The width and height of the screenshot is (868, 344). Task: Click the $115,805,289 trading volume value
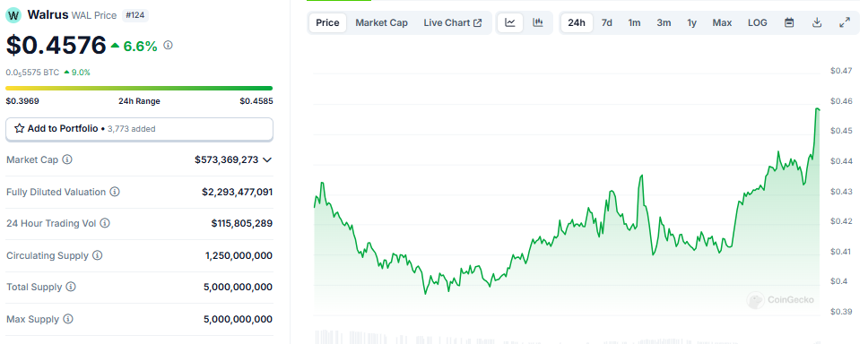242,223
